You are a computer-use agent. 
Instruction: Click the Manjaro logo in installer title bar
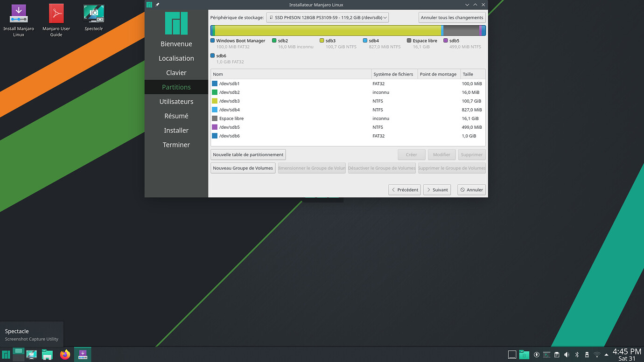149,5
